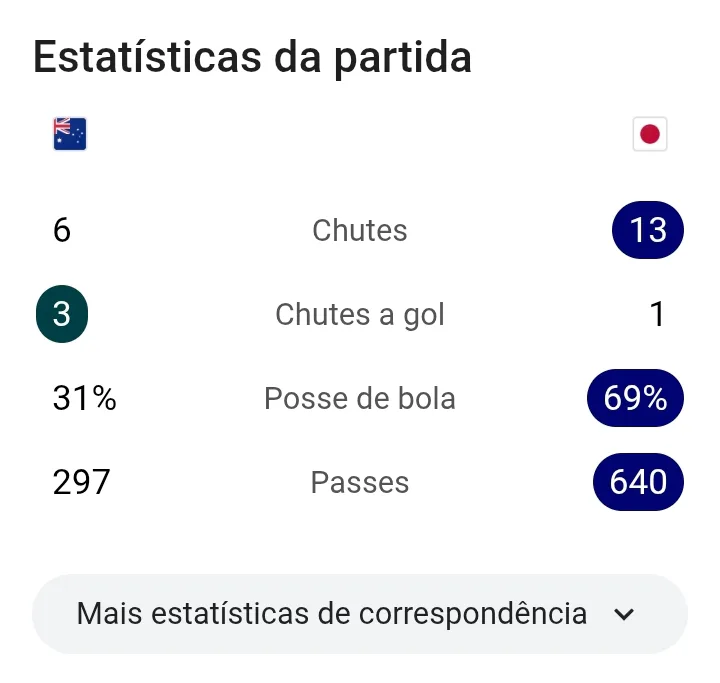Screen dimensions: 720x683
Task: Click the red circle on Japan flag
Action: click(x=650, y=134)
